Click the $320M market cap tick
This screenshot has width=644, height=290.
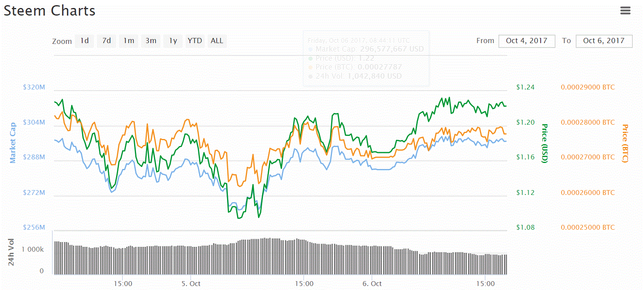[34, 87]
